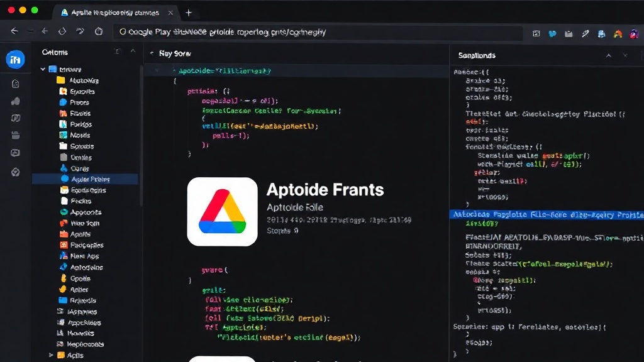Image resolution: width=644 pixels, height=362 pixels.
Task: Collapse the Senstionds panel chevron
Action: pyautogui.click(x=609, y=55)
